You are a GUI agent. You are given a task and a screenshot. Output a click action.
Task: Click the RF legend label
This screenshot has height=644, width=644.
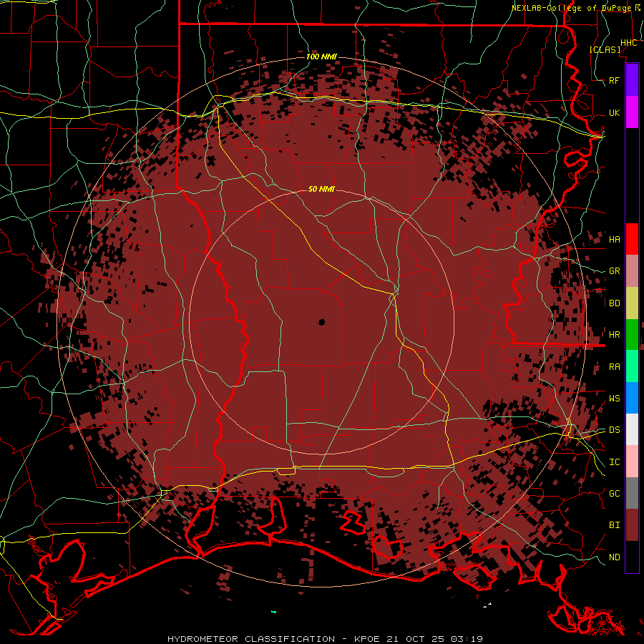[x=615, y=80]
